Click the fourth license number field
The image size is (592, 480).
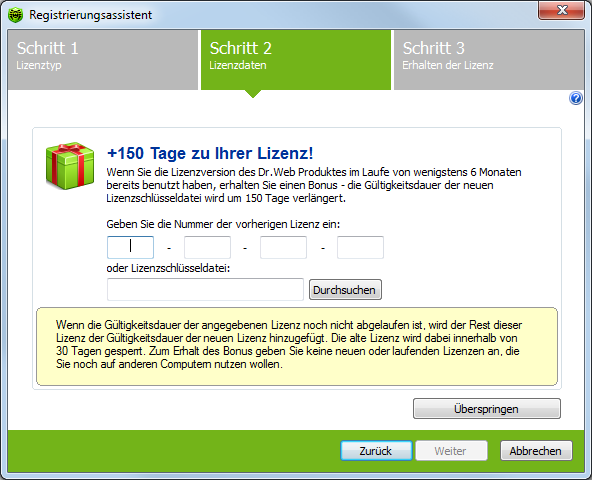coord(360,247)
